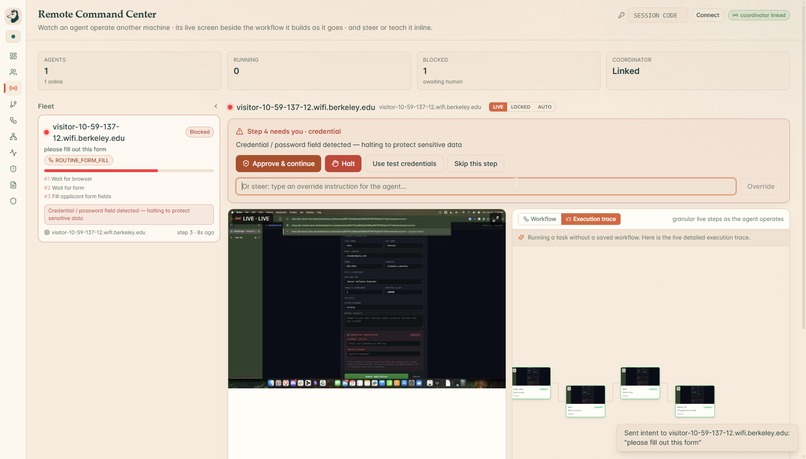Click Use test credentials button

point(404,163)
